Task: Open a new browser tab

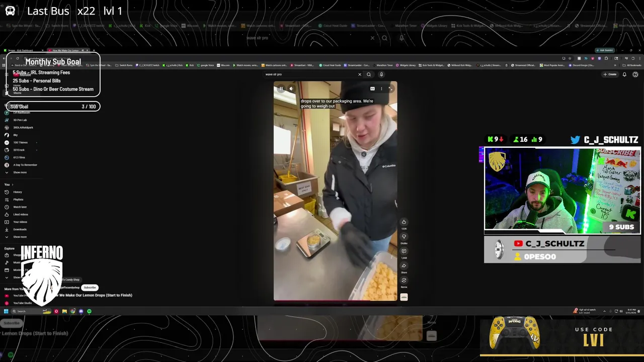Action: [x=94, y=50]
